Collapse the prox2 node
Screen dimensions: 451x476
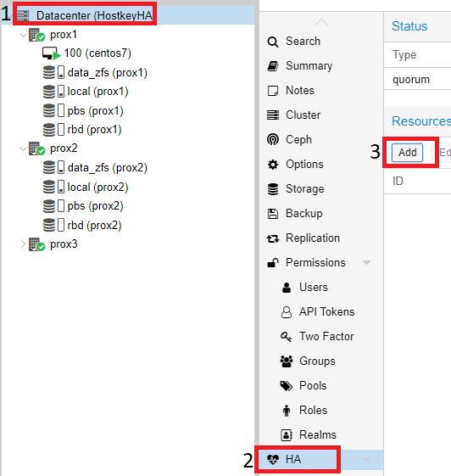click(23, 148)
